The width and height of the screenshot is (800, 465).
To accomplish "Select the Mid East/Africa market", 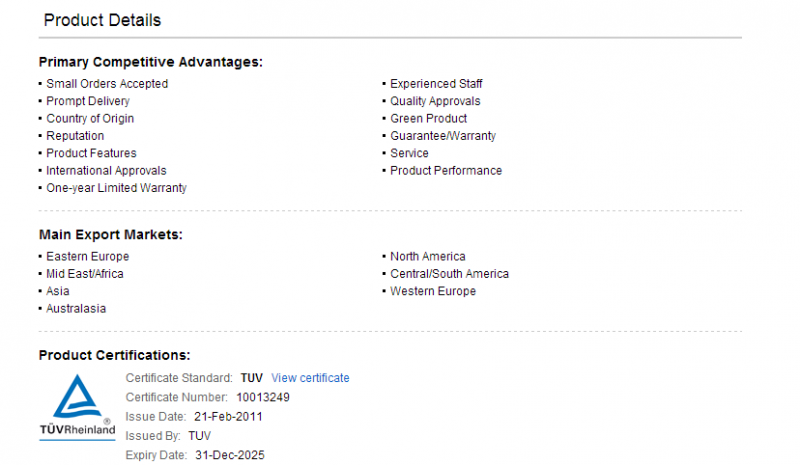I will click(85, 274).
